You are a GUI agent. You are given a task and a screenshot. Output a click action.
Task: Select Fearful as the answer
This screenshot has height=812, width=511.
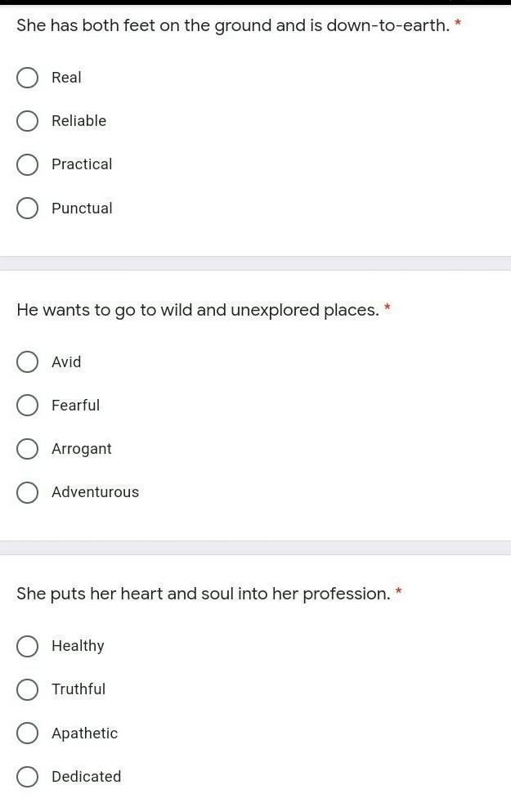(x=27, y=406)
